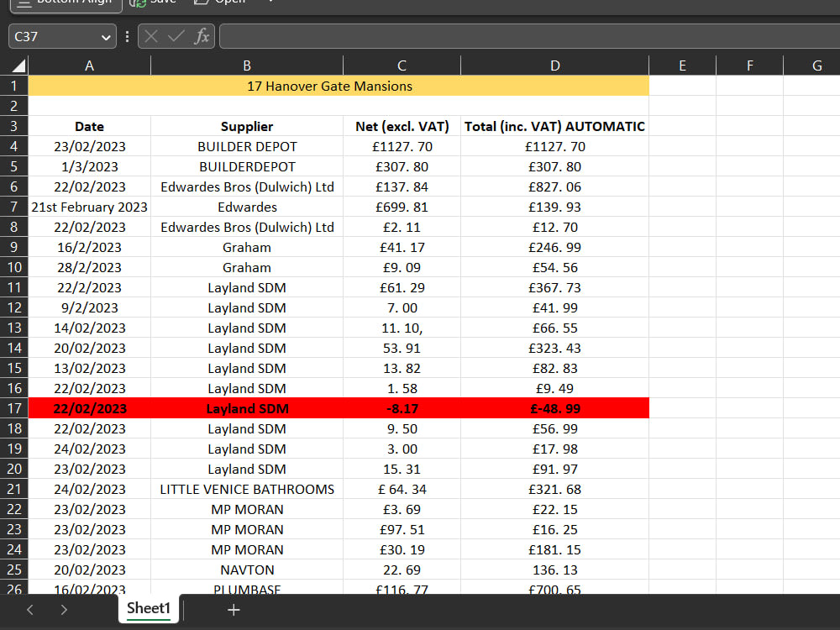
Task: Click the '£367. 73' total cell
Action: tap(555, 287)
